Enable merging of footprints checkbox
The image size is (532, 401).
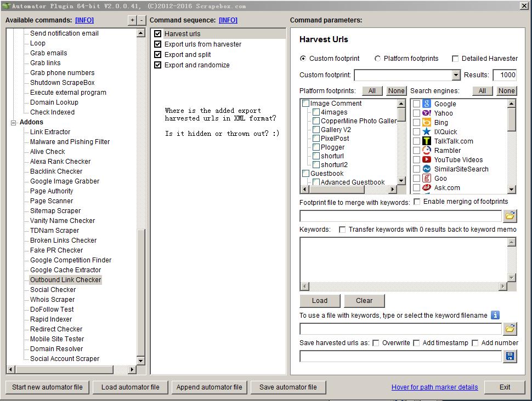click(x=417, y=202)
